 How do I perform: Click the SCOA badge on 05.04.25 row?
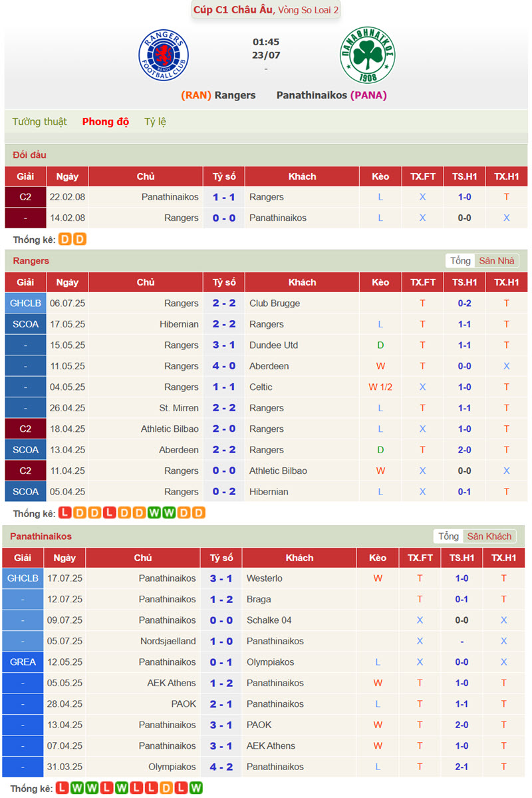(25, 492)
